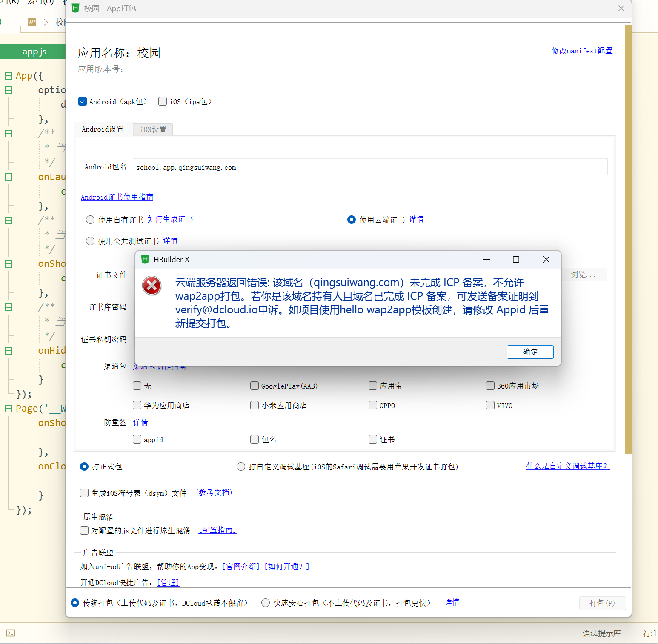Viewport: 658px width, 644px height.
Task: Select 快速安心打包 radio button
Action: [266, 603]
